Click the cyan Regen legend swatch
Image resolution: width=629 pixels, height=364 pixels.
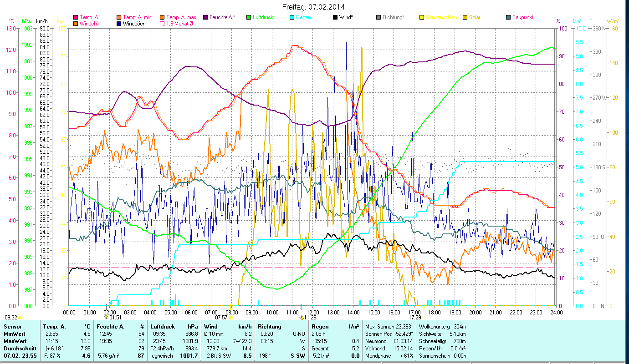point(291,17)
